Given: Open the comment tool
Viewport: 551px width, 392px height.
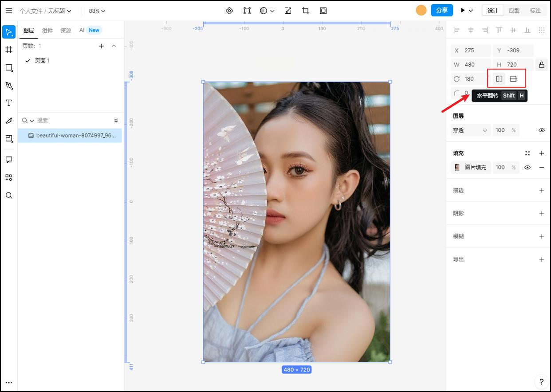Looking at the screenshot, I should coord(9,160).
